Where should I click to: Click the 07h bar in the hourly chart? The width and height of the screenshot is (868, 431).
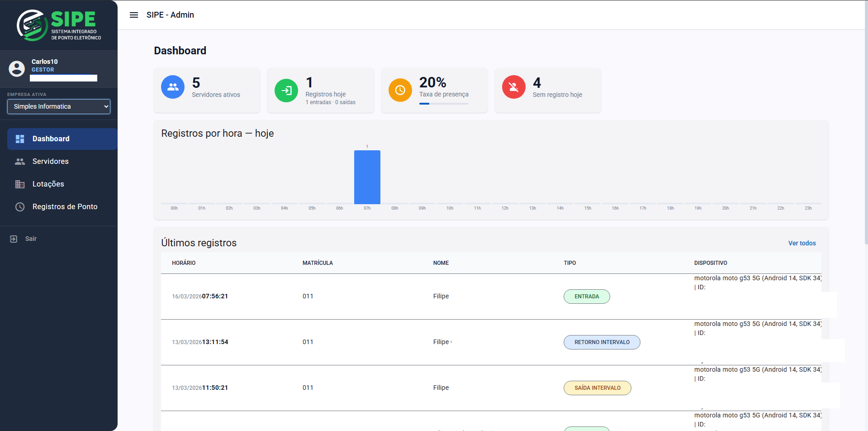click(367, 177)
